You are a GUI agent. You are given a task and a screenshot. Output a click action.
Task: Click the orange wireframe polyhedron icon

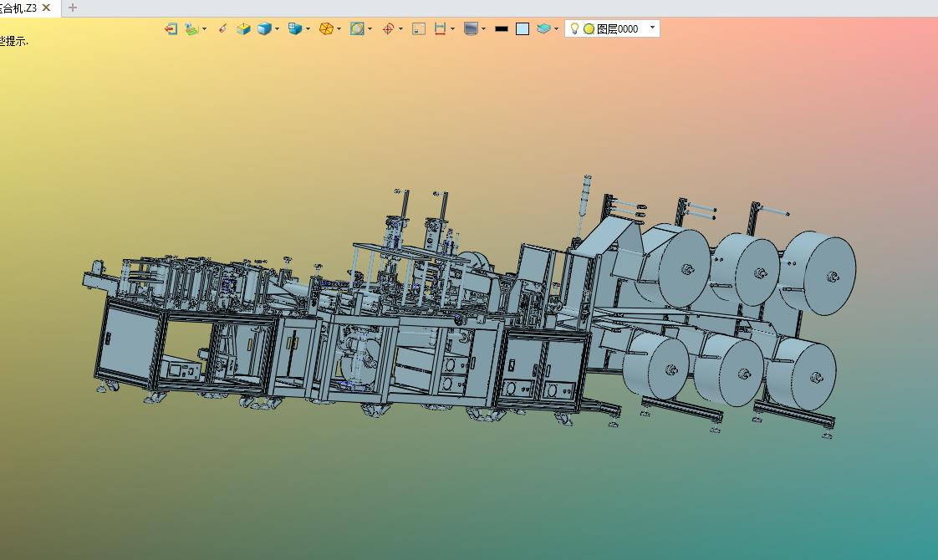click(x=326, y=28)
